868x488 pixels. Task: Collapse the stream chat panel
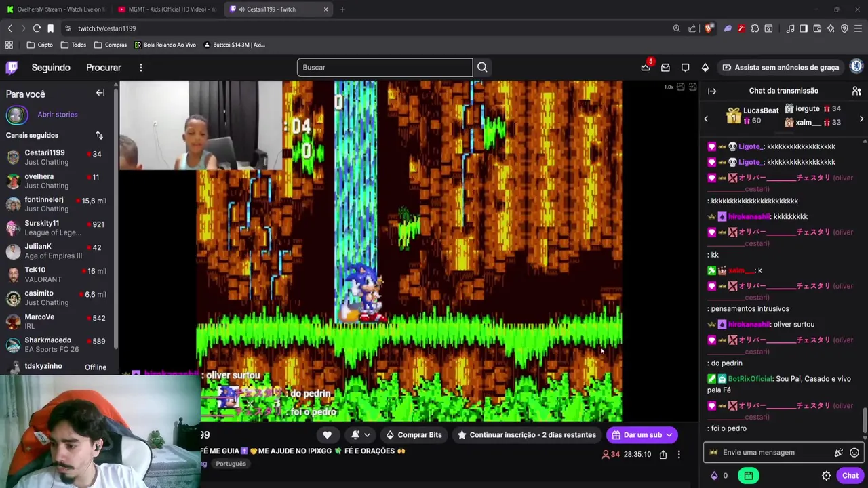[x=712, y=91]
